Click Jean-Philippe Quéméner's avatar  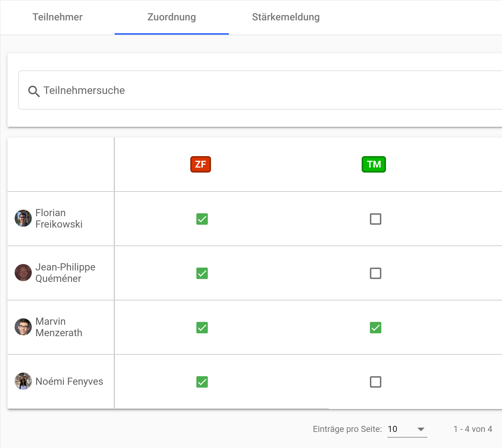(x=23, y=273)
